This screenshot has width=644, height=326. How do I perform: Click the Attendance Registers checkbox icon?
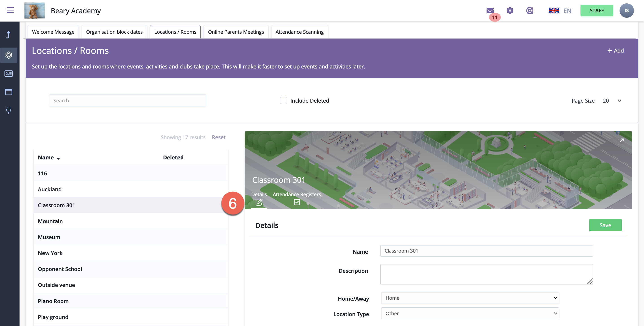297,202
